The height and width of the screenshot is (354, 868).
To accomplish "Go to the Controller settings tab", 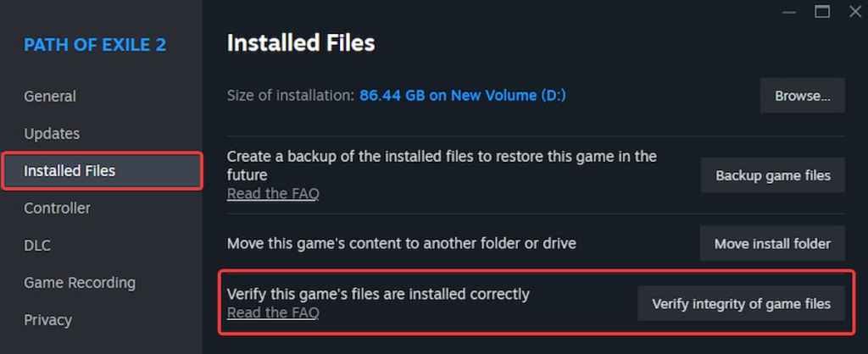I will point(57,208).
